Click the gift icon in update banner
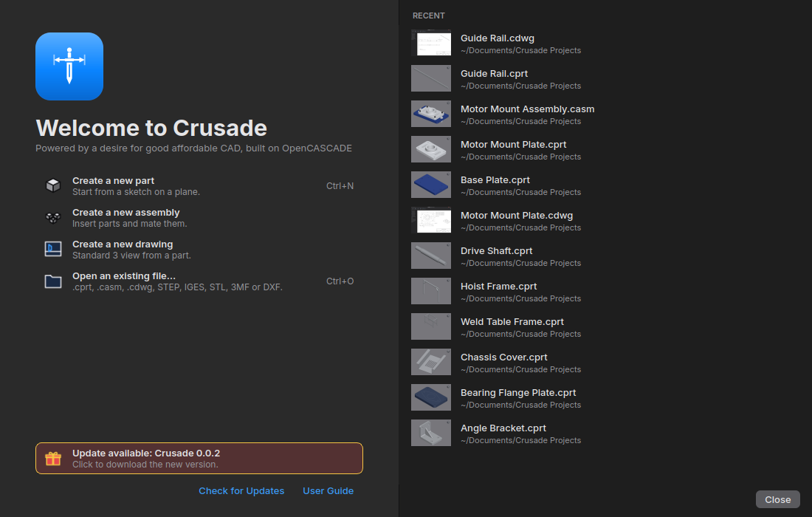The height and width of the screenshot is (517, 812). point(53,459)
